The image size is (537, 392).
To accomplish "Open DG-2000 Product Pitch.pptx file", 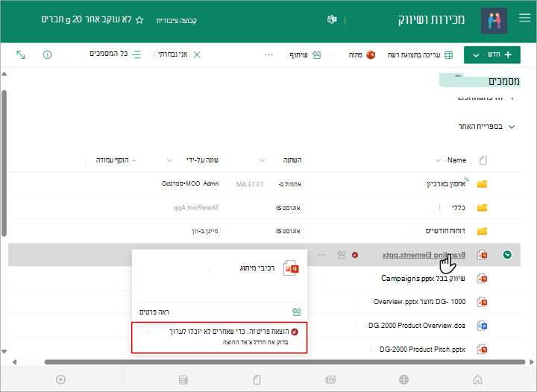I will [422, 350].
